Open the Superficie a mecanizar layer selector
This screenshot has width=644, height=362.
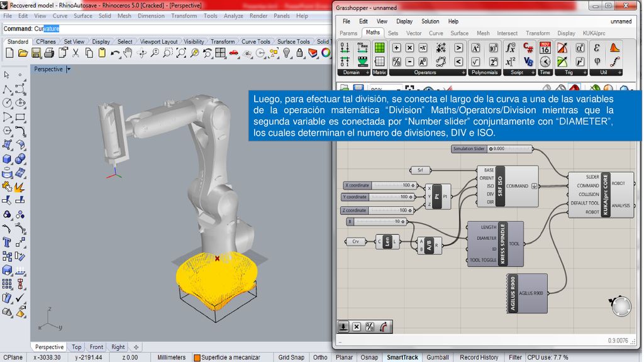tap(226, 358)
